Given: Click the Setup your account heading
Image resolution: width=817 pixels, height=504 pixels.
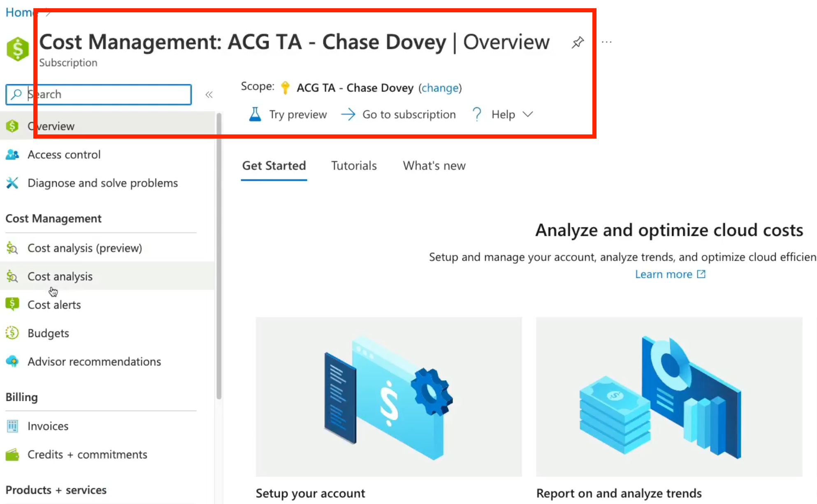Looking at the screenshot, I should click(x=311, y=493).
